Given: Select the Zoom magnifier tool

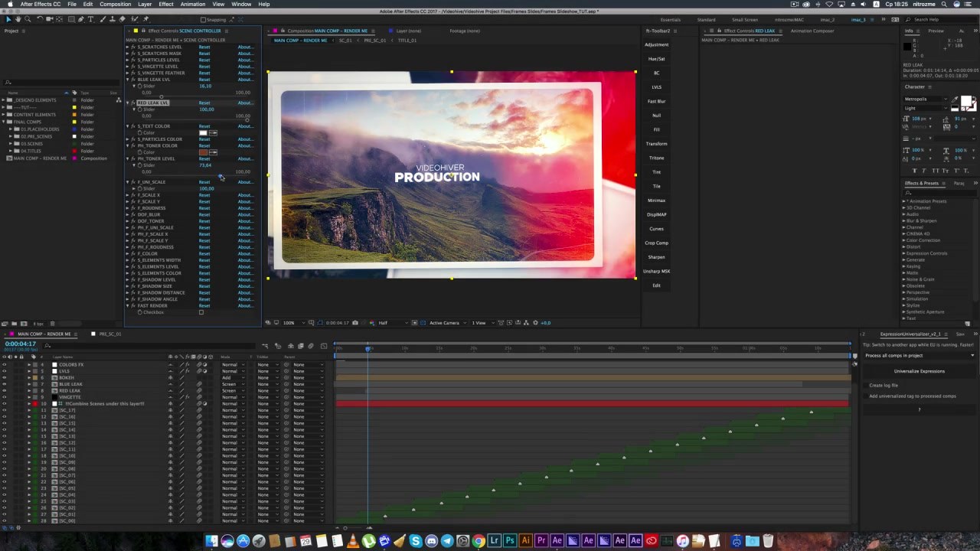Looking at the screenshot, I should [x=28, y=19].
